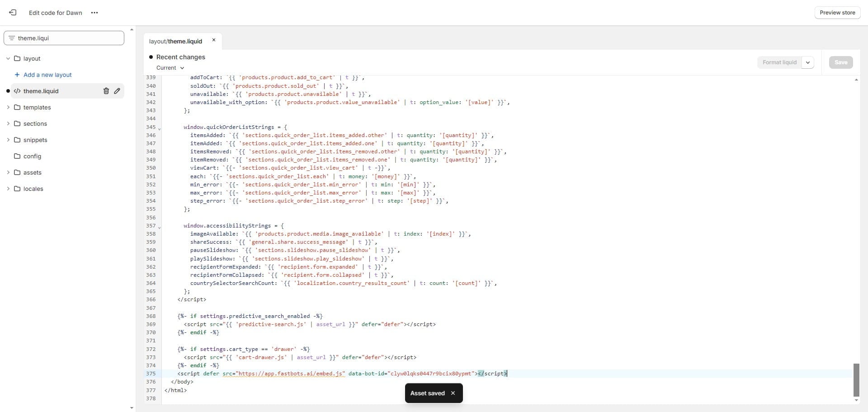Collapse the layout folder
Viewport: 868px width, 412px height.
tap(8, 59)
